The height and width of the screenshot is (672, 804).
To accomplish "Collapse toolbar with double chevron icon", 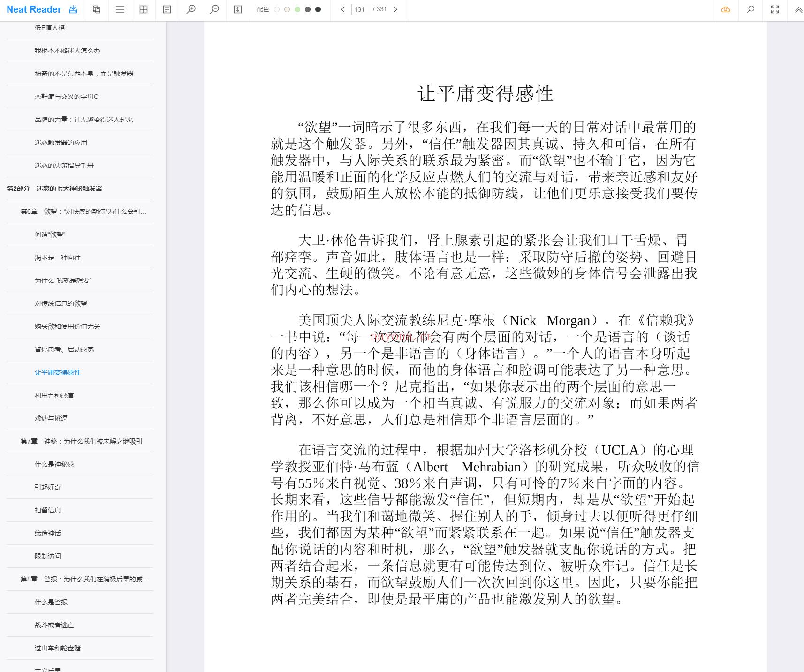I will pyautogui.click(x=798, y=9).
